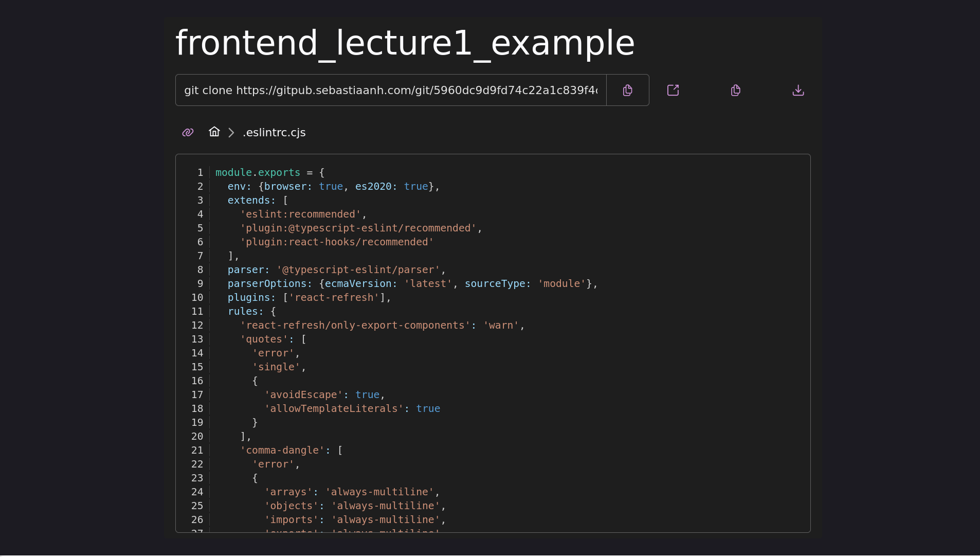The image size is (980, 557).
Task: Click the copy icon beside the clone field
Action: pyautogui.click(x=628, y=90)
